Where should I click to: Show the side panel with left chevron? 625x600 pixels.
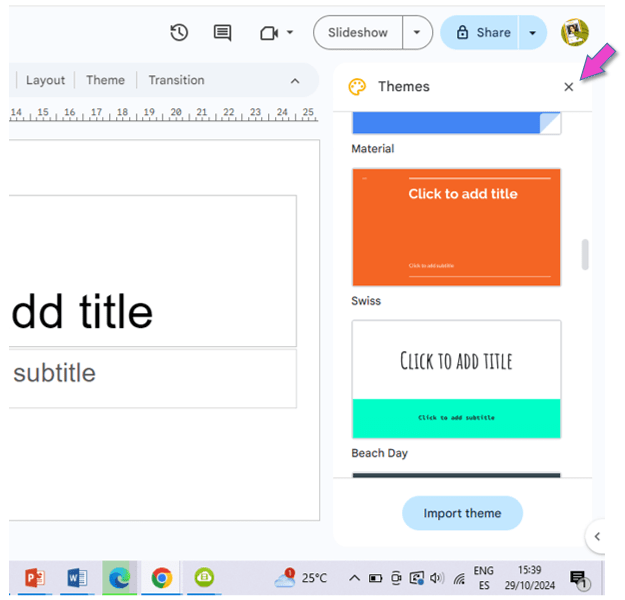[x=598, y=537]
